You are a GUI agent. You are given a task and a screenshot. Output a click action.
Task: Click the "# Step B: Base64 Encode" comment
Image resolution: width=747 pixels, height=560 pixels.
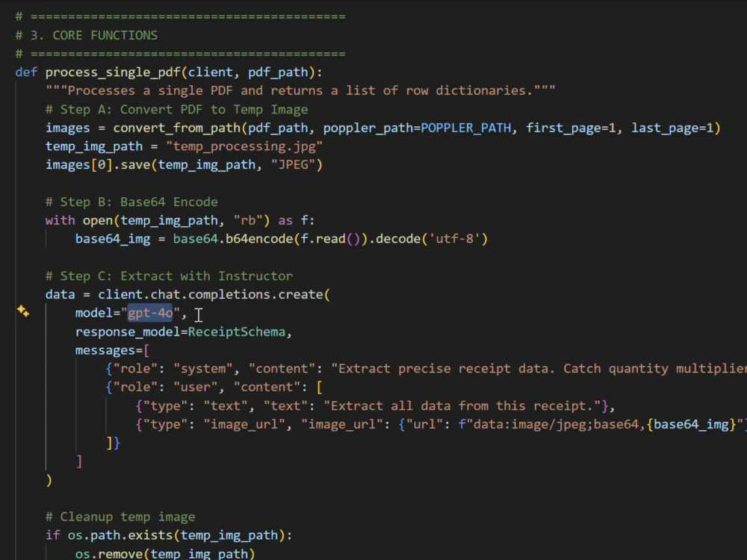[x=131, y=202]
